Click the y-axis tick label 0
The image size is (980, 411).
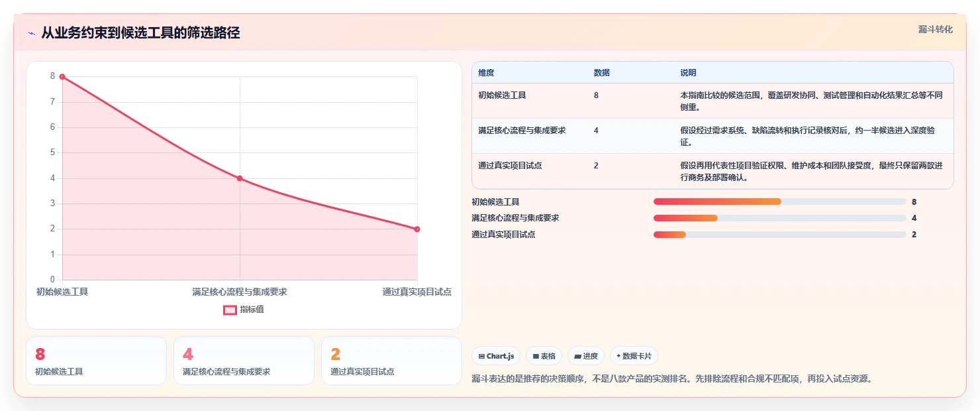click(x=53, y=280)
